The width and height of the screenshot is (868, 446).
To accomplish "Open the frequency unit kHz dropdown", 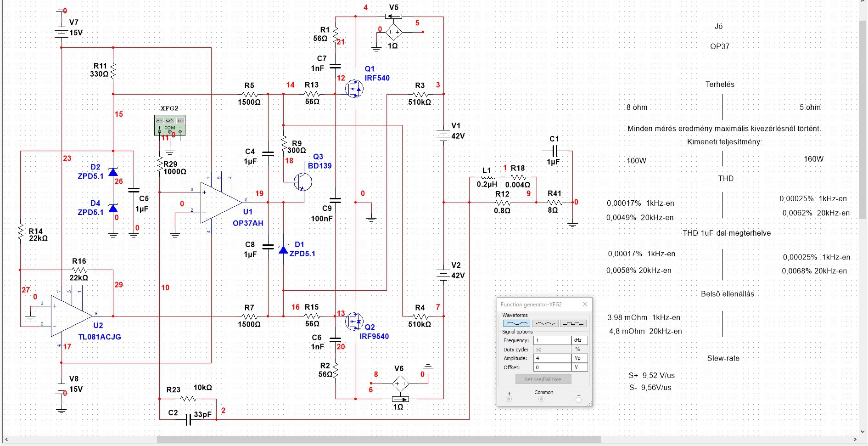I will click(579, 340).
